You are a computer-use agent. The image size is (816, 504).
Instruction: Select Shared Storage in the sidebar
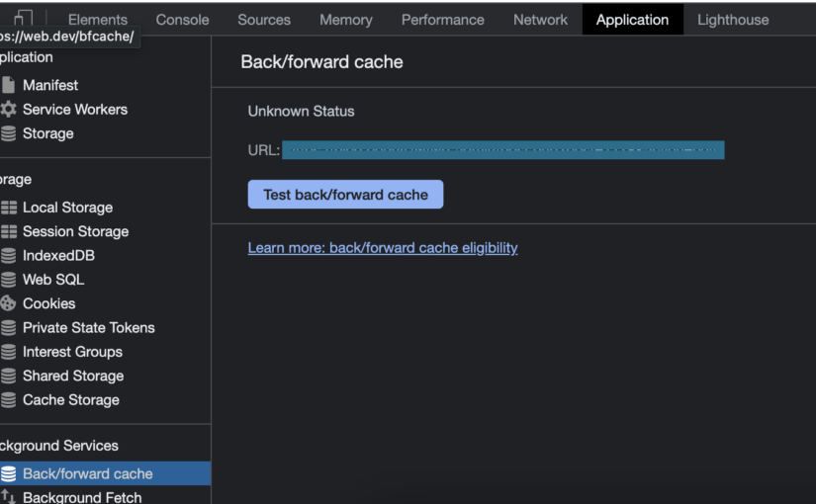[x=72, y=376]
